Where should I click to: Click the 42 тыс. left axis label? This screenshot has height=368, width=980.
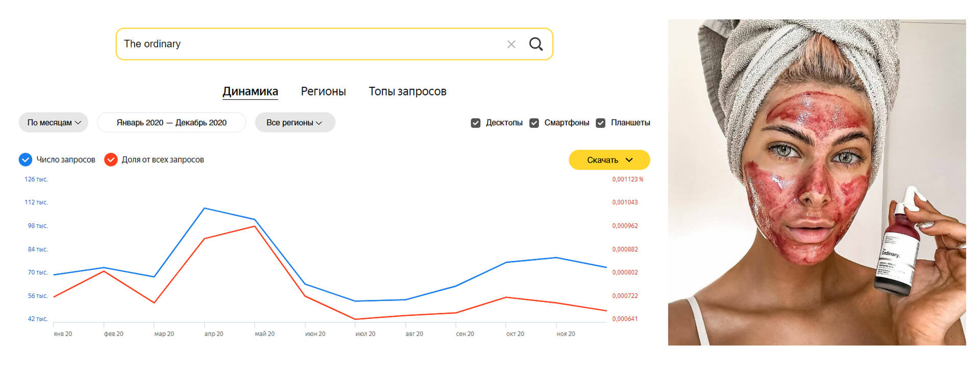(38, 319)
